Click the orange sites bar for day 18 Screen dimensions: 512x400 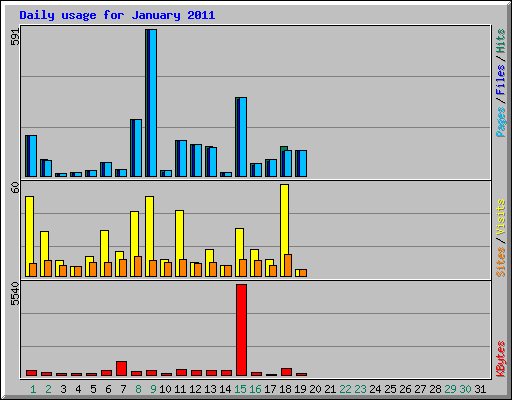[288, 265]
